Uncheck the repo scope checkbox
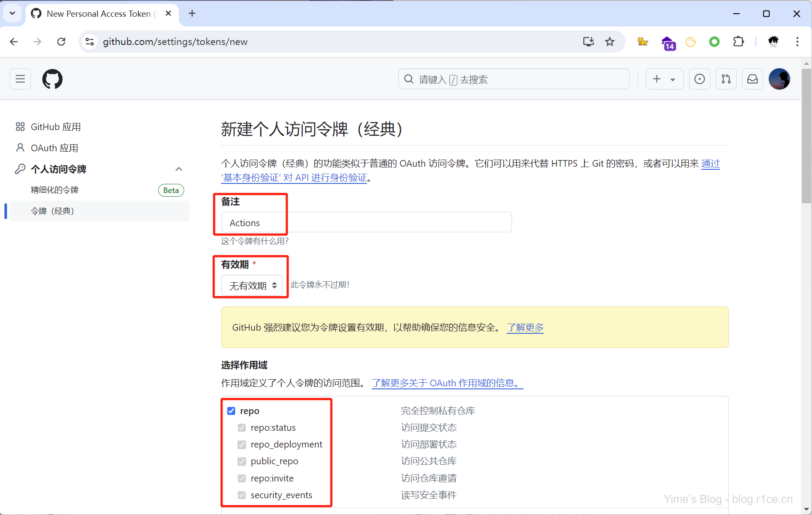 point(231,411)
